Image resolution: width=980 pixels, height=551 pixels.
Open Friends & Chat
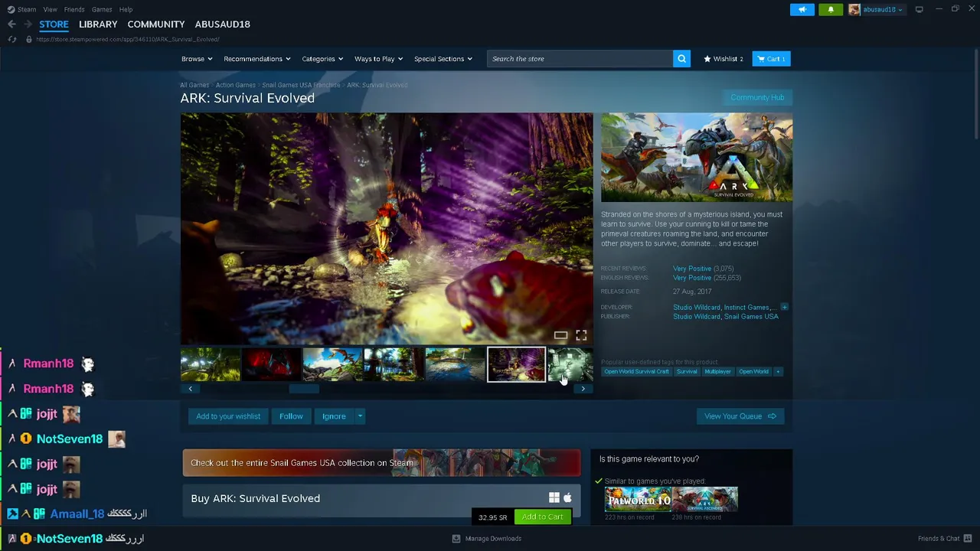click(943, 539)
